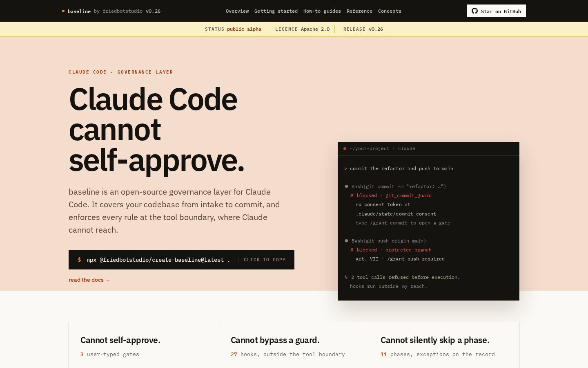This screenshot has height=368, width=588.
Task: Click the baseline is an open-source paragraph
Action: coord(174,211)
